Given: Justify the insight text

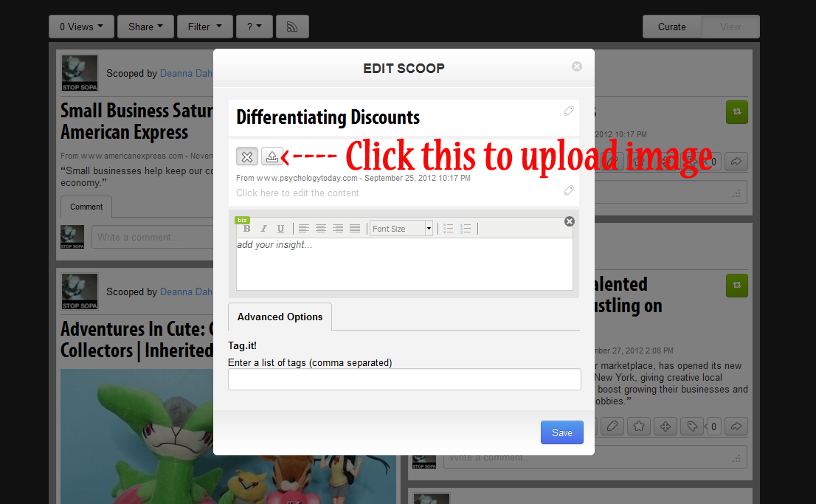Looking at the screenshot, I should [x=355, y=229].
